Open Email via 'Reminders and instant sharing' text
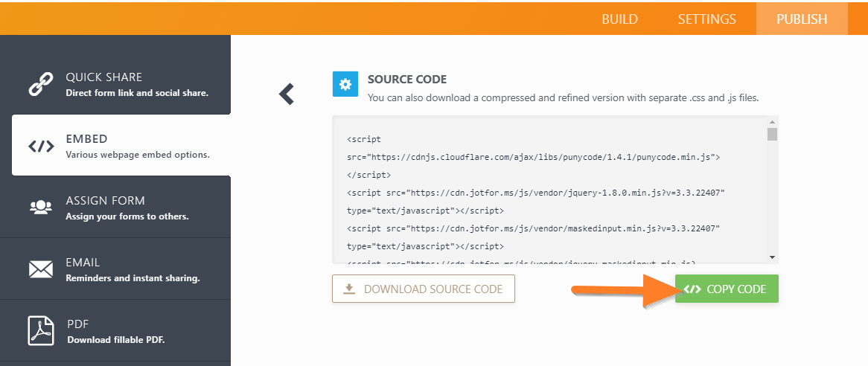868x366 pixels. pyautogui.click(x=133, y=278)
